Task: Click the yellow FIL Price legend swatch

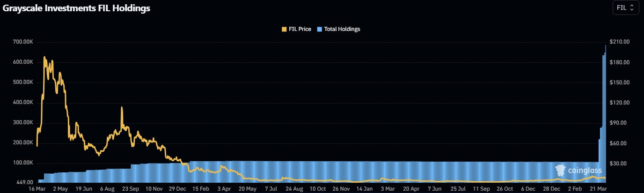Action: pyautogui.click(x=284, y=29)
